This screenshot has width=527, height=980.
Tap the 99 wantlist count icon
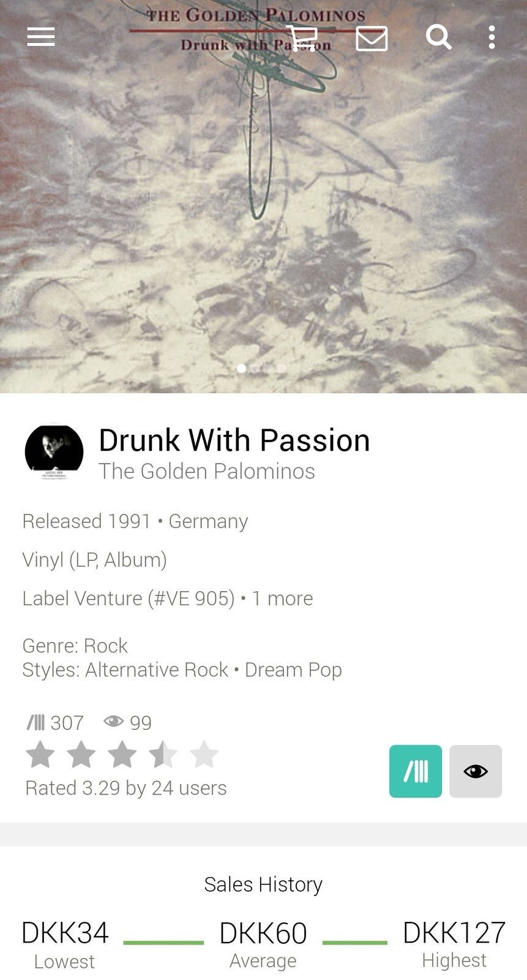[x=114, y=722]
